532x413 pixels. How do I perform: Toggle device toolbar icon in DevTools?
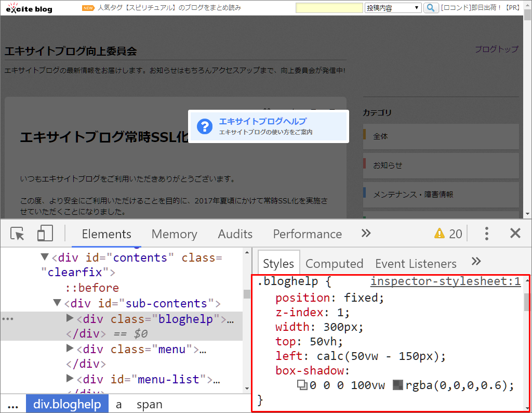point(45,234)
